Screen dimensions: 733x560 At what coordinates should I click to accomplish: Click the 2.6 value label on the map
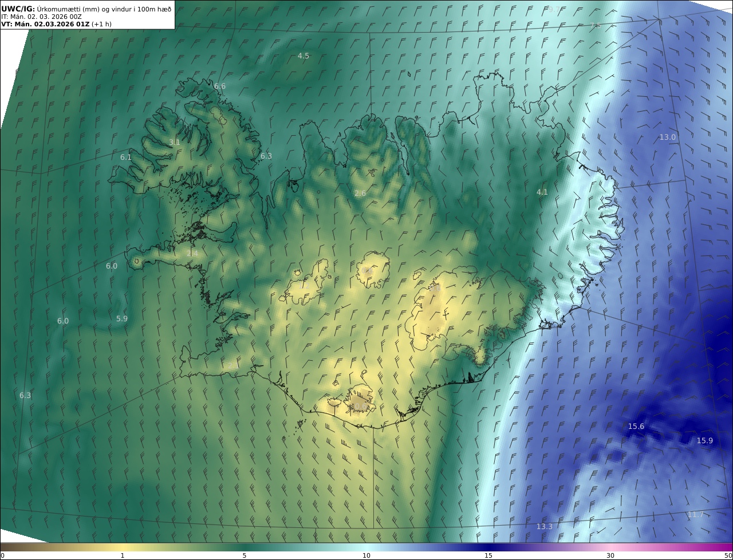point(360,194)
